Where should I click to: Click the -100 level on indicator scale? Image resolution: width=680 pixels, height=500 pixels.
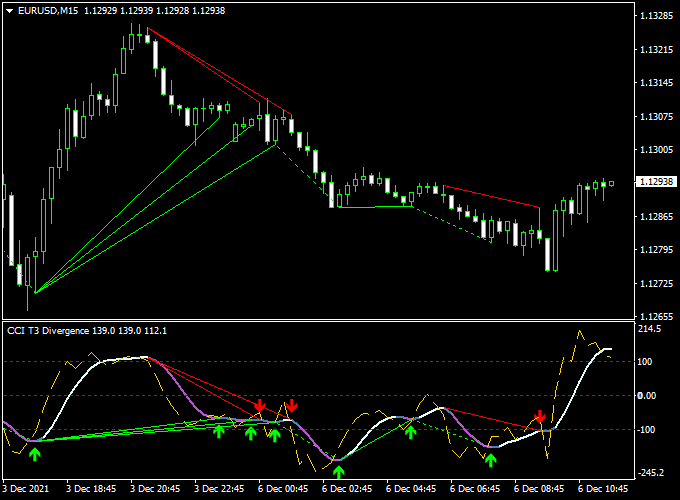[644, 429]
